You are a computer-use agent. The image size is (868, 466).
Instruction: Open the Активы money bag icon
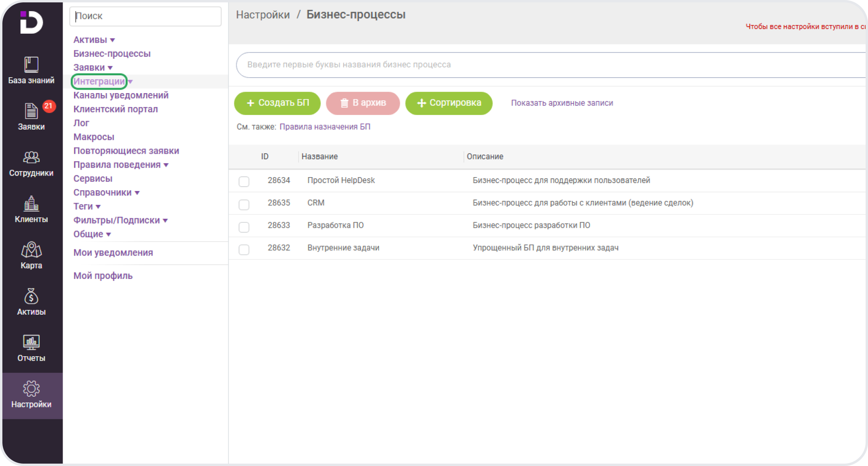[x=31, y=296]
